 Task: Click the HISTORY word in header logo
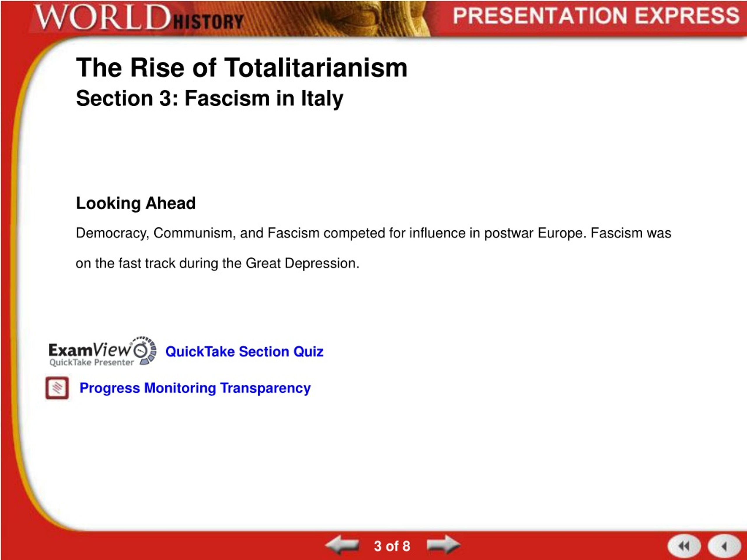tap(208, 22)
